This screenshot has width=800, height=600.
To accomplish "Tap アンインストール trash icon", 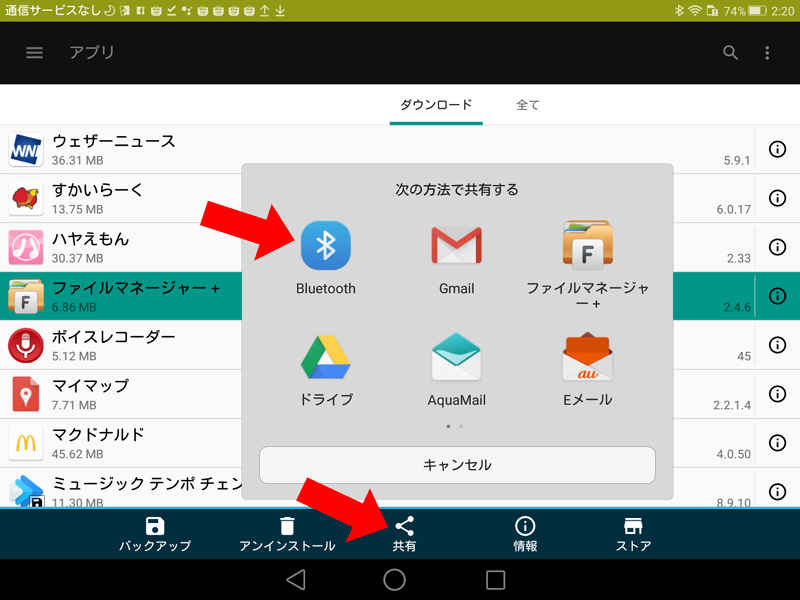I will (287, 526).
